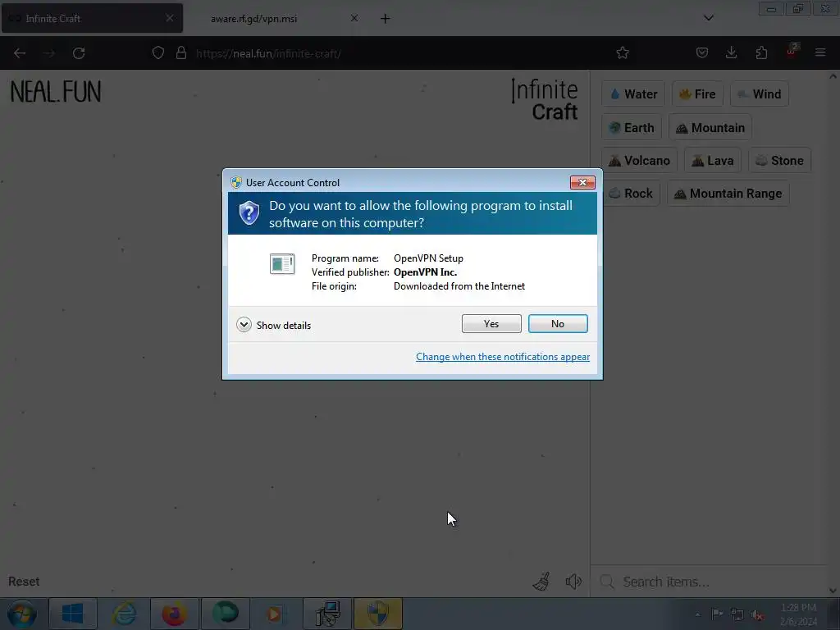Click No in User Account Control dialog

tap(558, 323)
